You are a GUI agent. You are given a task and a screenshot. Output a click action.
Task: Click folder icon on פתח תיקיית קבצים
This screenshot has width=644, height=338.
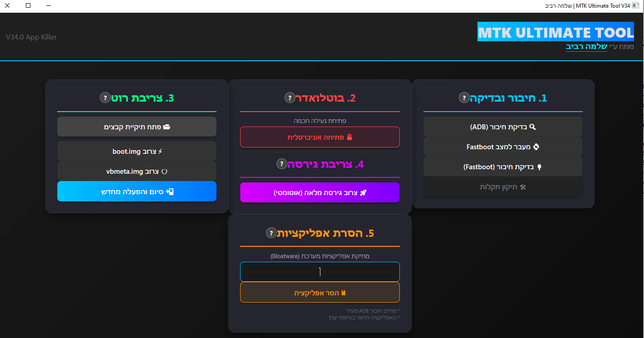(x=167, y=127)
